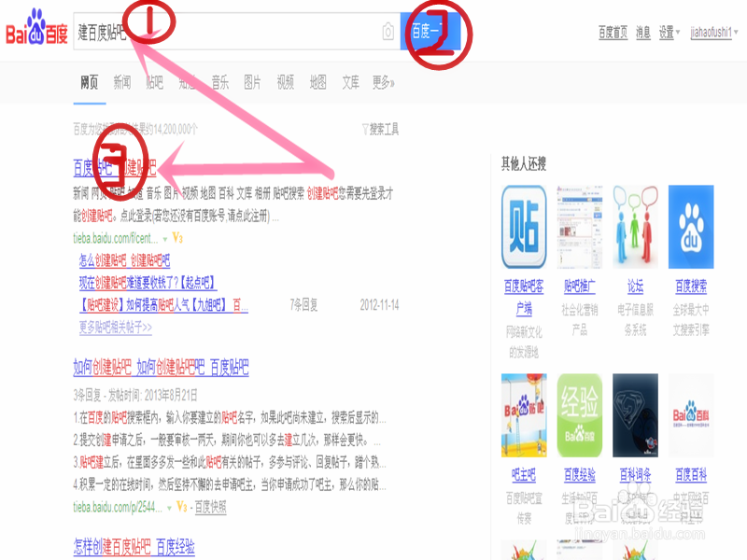
Task: Open result 如何创建贴吧_如何创建贴吧吧_百度贴吧
Action: (161, 368)
